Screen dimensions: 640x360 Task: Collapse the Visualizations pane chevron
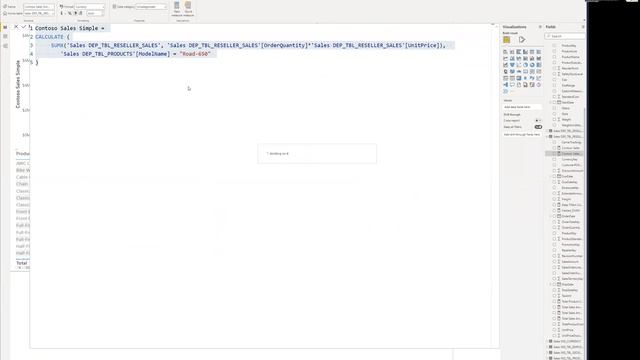click(x=540, y=27)
